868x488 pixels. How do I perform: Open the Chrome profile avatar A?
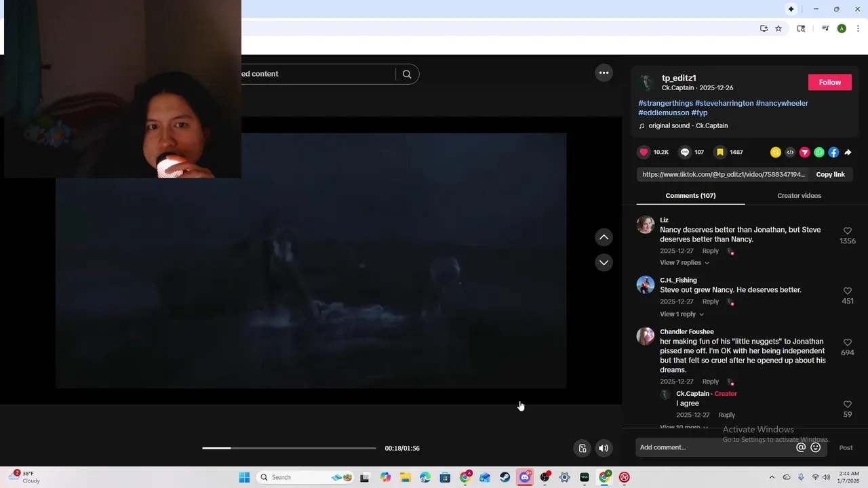coord(842,28)
